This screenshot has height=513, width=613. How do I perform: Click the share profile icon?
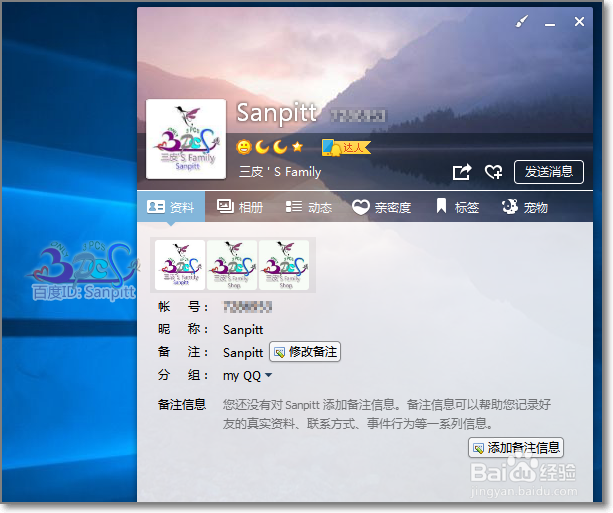click(x=462, y=172)
